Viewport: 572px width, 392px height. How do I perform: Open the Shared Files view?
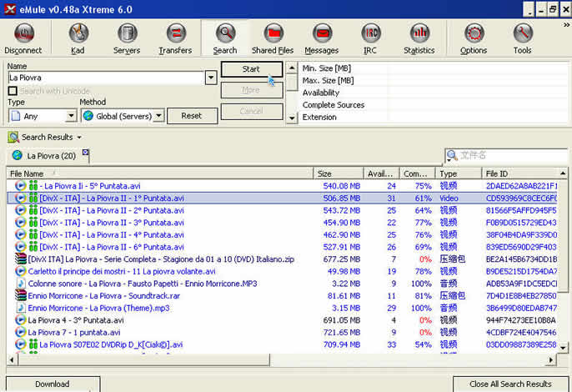pos(273,33)
